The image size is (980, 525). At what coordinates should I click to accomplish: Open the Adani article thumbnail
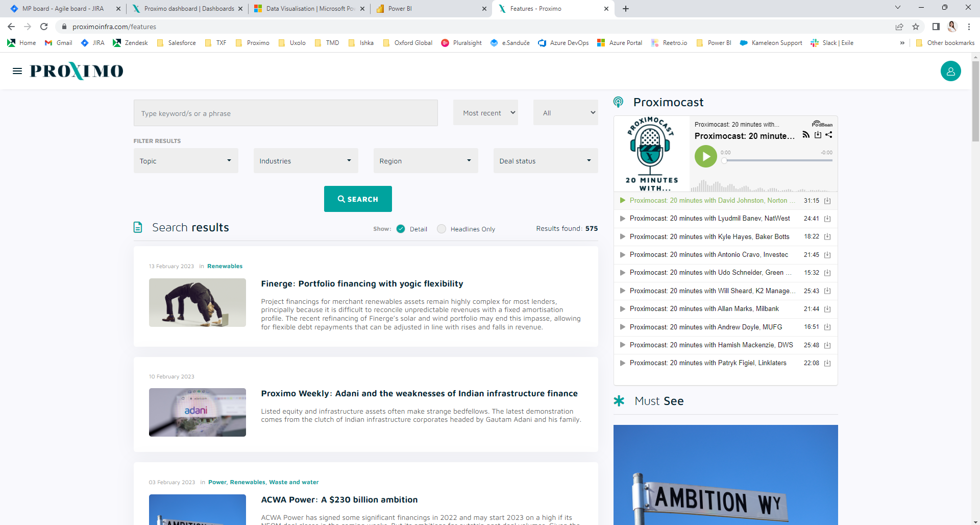click(198, 412)
